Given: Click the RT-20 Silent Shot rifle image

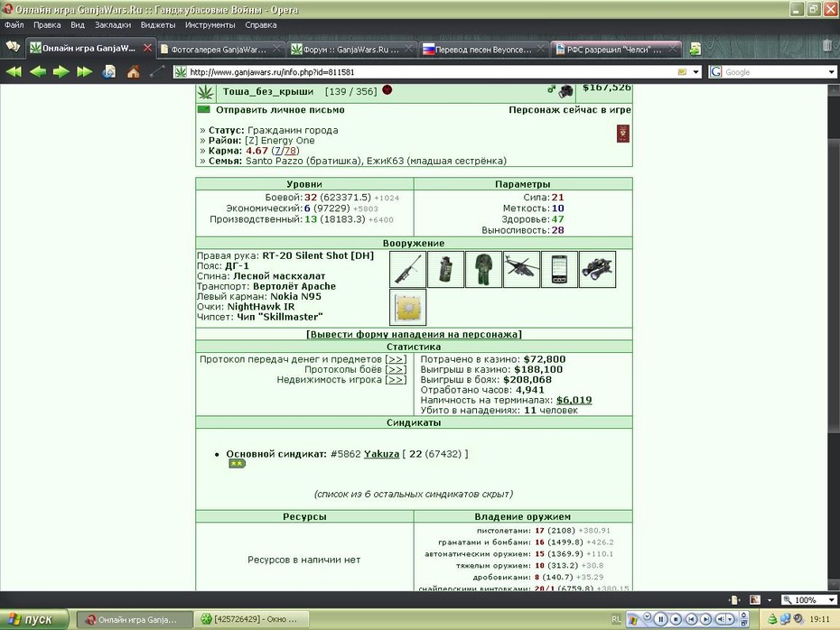Looking at the screenshot, I should pos(407,269).
